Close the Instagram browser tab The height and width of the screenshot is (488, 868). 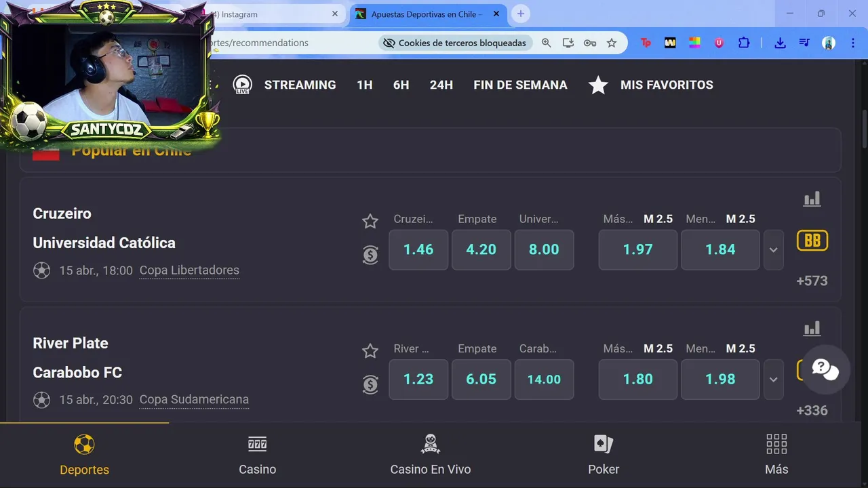click(335, 14)
